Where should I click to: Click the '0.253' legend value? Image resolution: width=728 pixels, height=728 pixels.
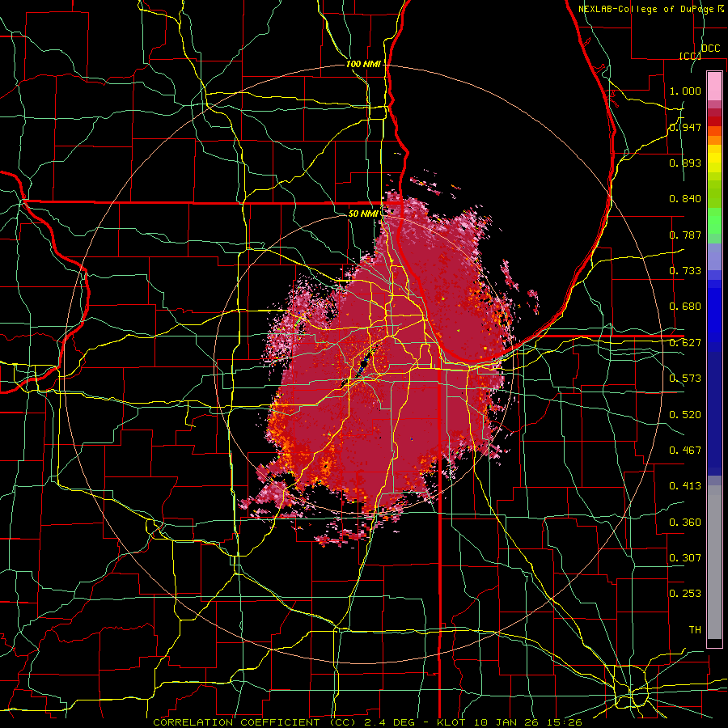(685, 594)
